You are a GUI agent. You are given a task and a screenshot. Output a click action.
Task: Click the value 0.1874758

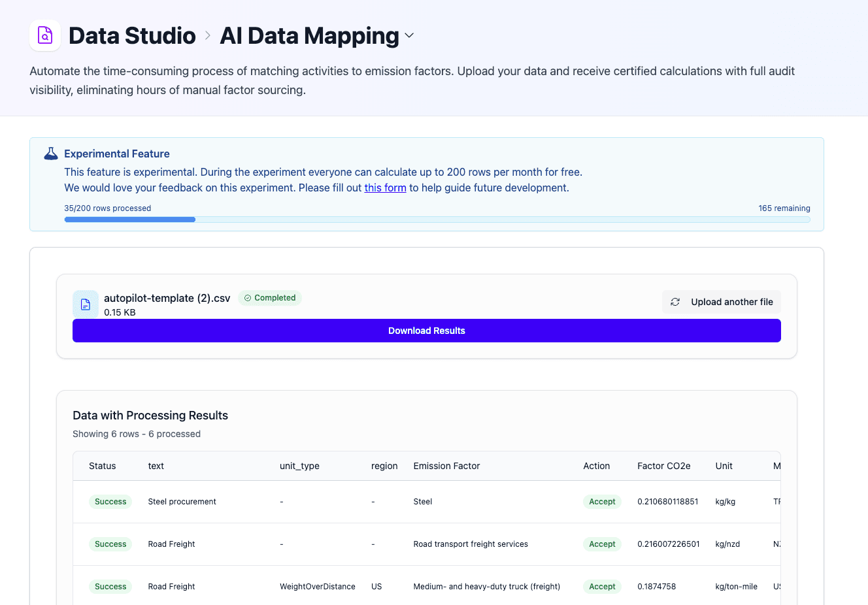[x=656, y=587]
